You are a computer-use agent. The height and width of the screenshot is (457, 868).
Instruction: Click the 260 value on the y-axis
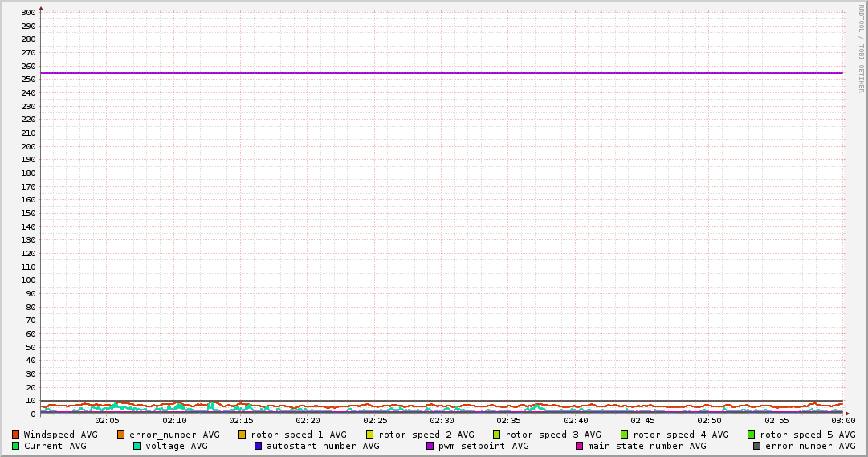(29, 67)
